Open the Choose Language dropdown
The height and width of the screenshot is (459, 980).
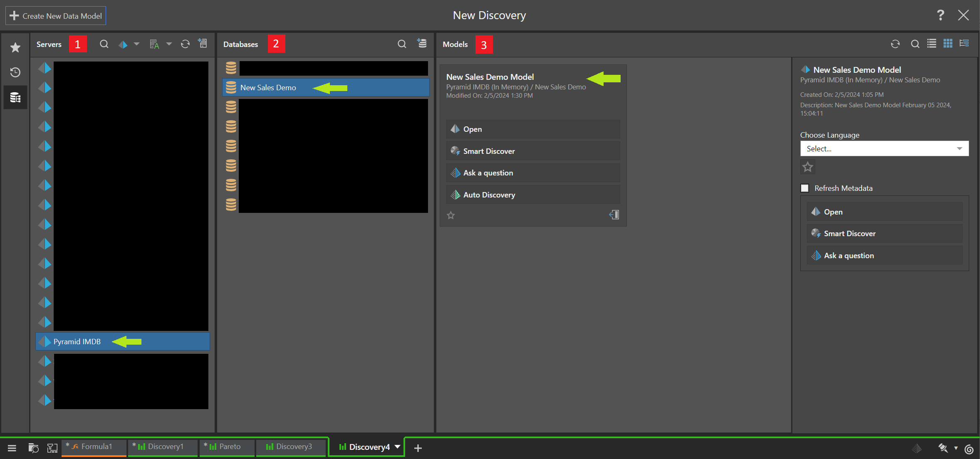(884, 149)
